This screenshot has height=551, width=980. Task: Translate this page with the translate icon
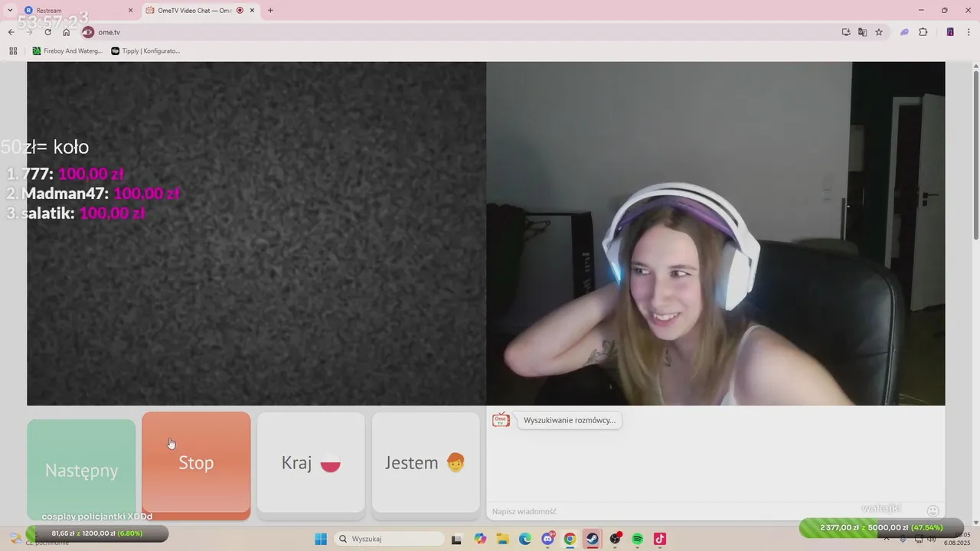point(863,32)
